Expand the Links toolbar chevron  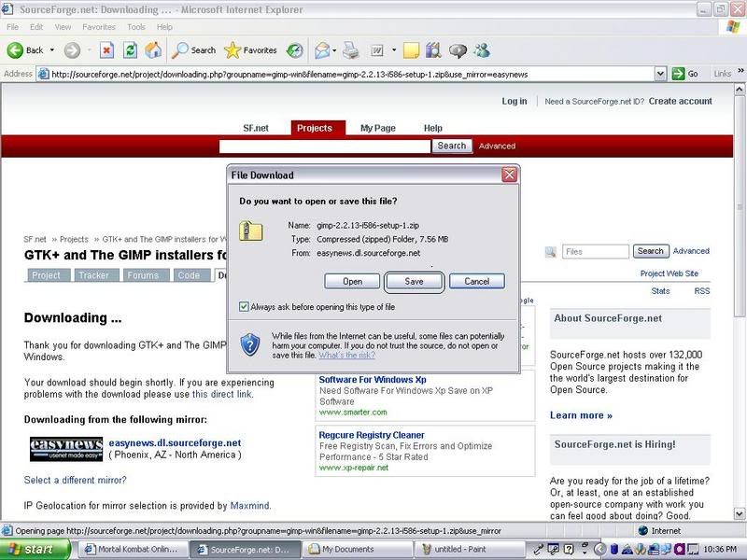pyautogui.click(x=740, y=71)
